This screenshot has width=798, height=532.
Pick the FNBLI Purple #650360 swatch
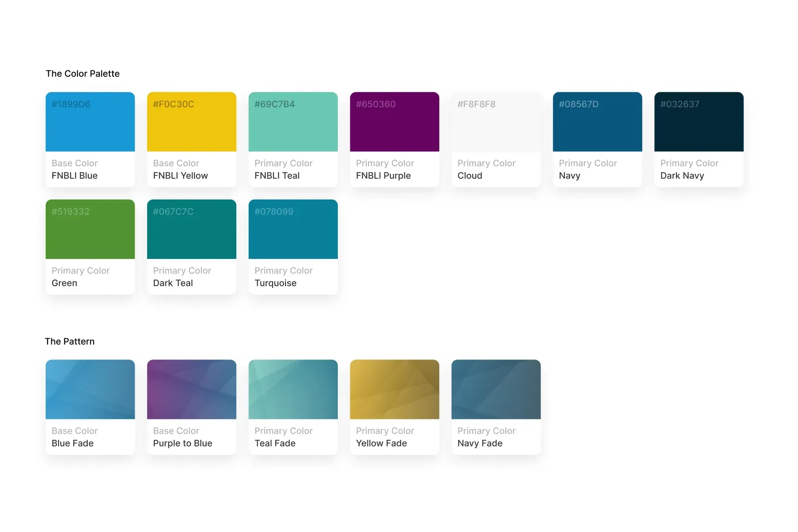(x=395, y=122)
